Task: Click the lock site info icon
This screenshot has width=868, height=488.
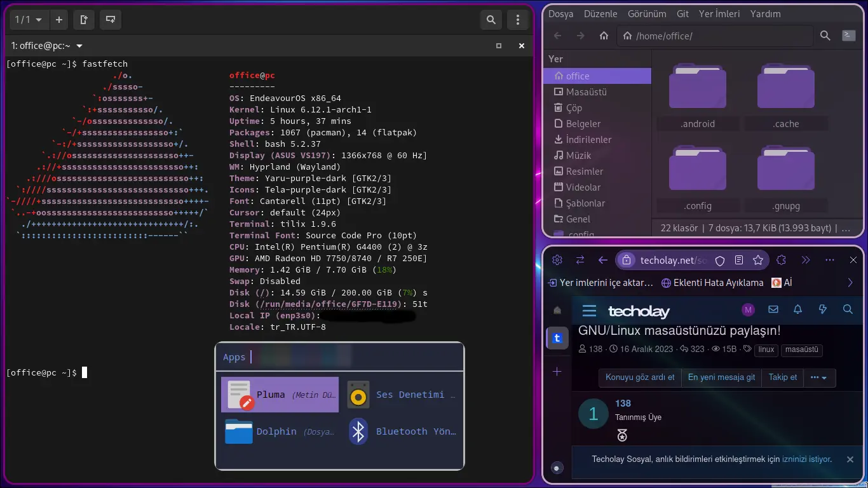Action: [626, 260]
